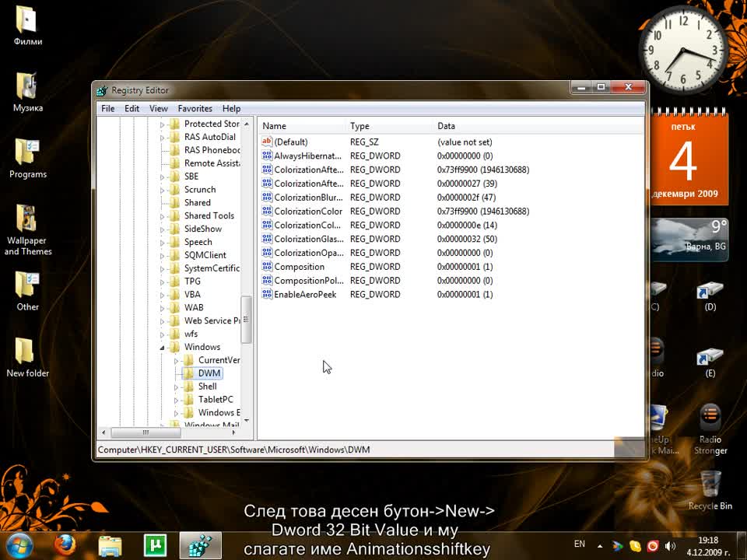This screenshot has height=560, width=747.
Task: Expand the Shell key arrow
Action: pyautogui.click(x=176, y=387)
